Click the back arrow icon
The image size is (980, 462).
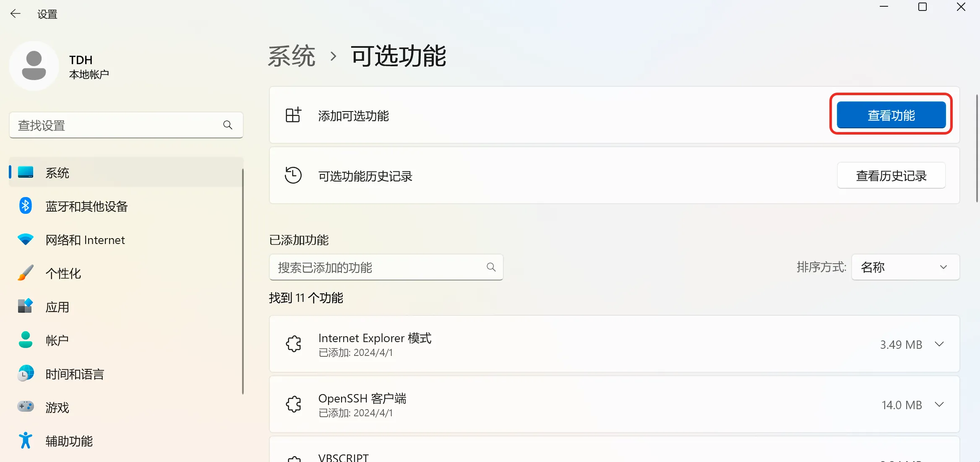tap(16, 14)
